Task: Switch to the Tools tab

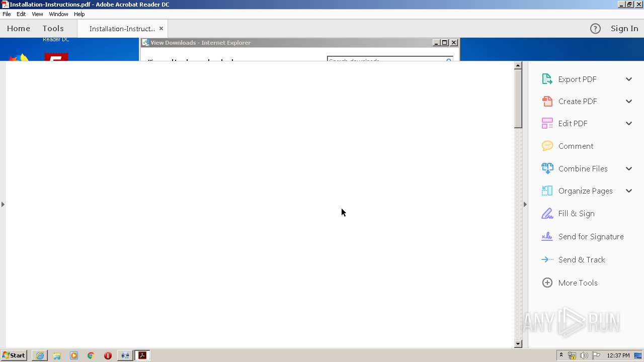Action: tap(53, 29)
